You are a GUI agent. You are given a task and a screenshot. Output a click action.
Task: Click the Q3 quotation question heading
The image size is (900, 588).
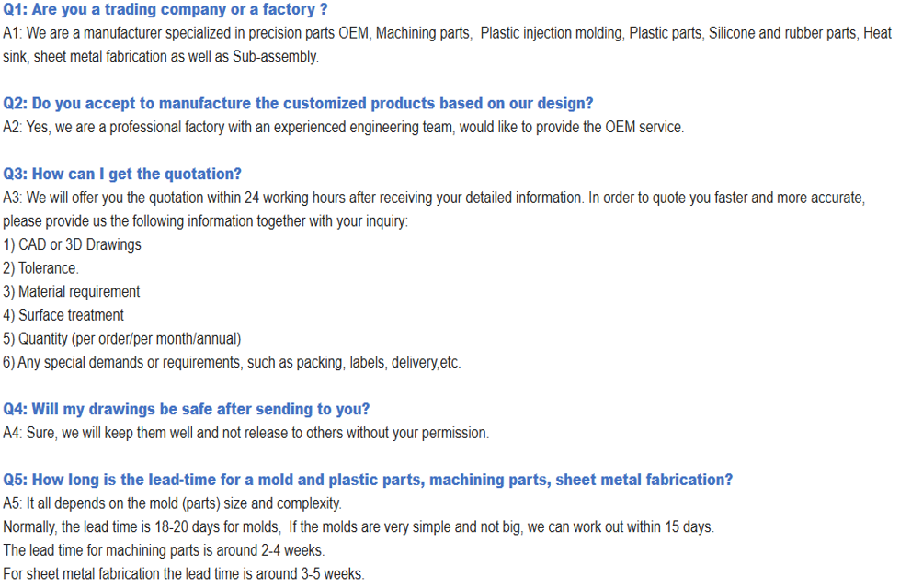[122, 174]
